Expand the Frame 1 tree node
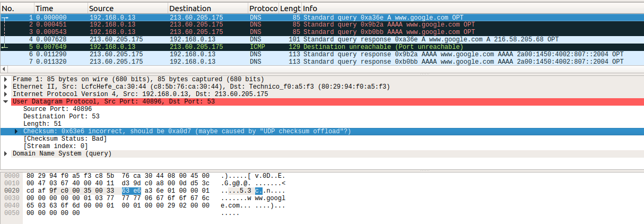Screen dimensions: 644x224 [x=6, y=79]
